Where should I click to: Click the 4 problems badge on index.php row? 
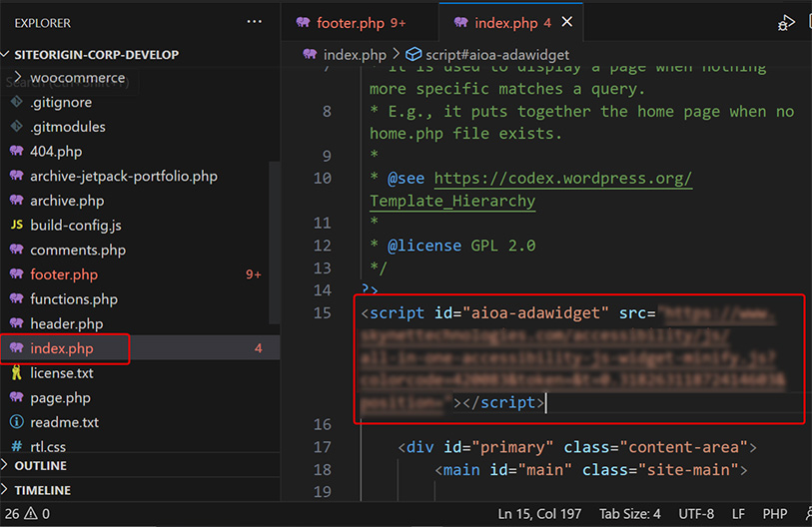(x=258, y=348)
